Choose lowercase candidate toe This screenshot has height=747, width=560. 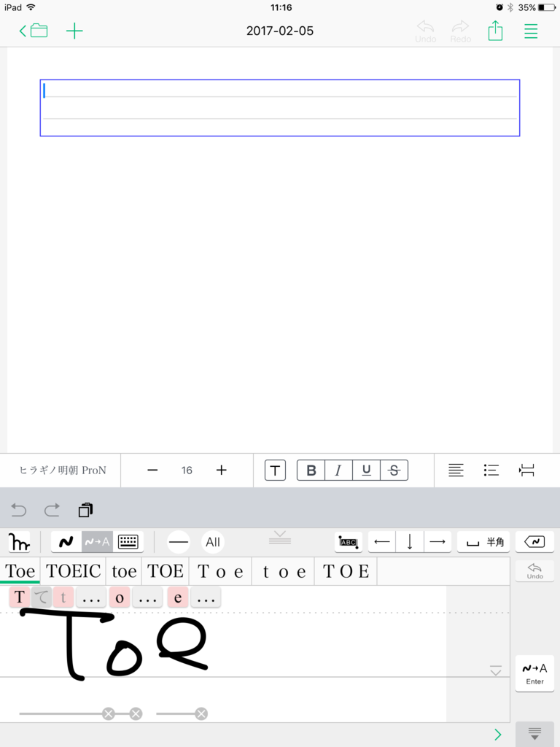point(124,570)
